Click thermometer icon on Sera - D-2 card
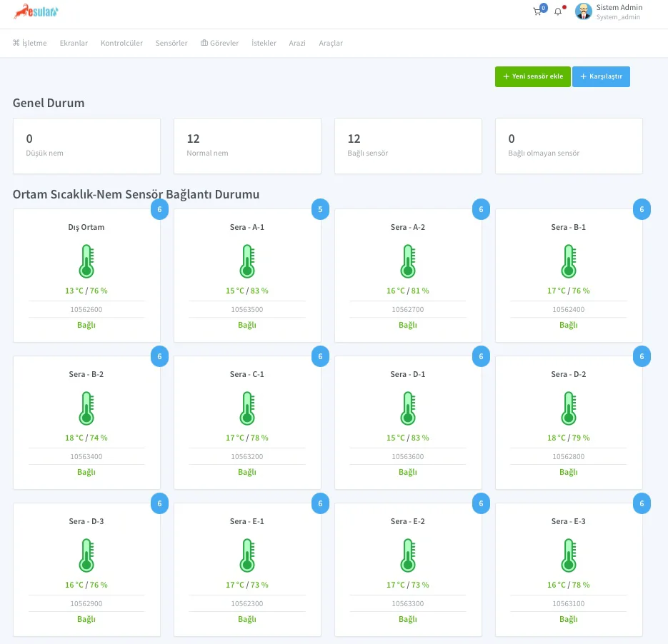The width and height of the screenshot is (668, 644). pyautogui.click(x=569, y=408)
